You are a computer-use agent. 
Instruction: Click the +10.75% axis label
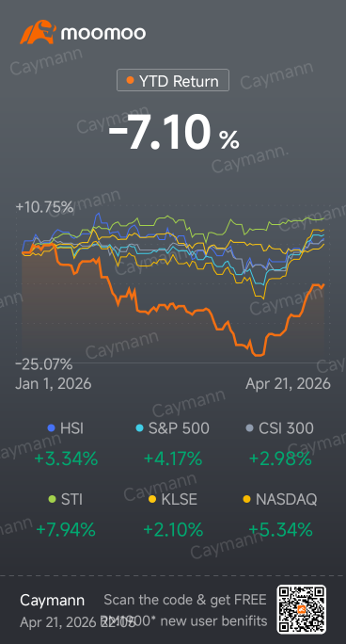click(x=44, y=207)
